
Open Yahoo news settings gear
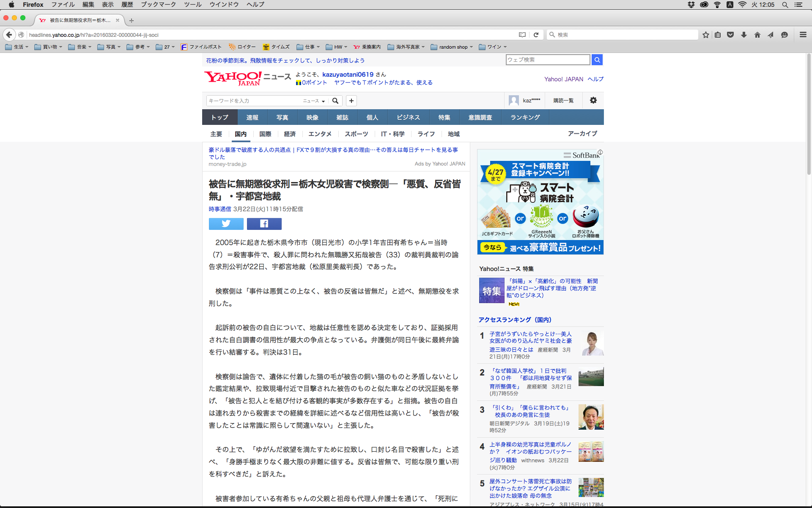tap(593, 100)
